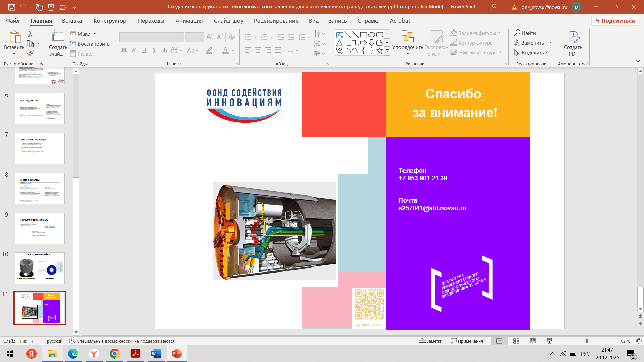Click the Save icon in title bar
Image resolution: width=644 pixels, height=362 pixels.
tap(12, 7)
